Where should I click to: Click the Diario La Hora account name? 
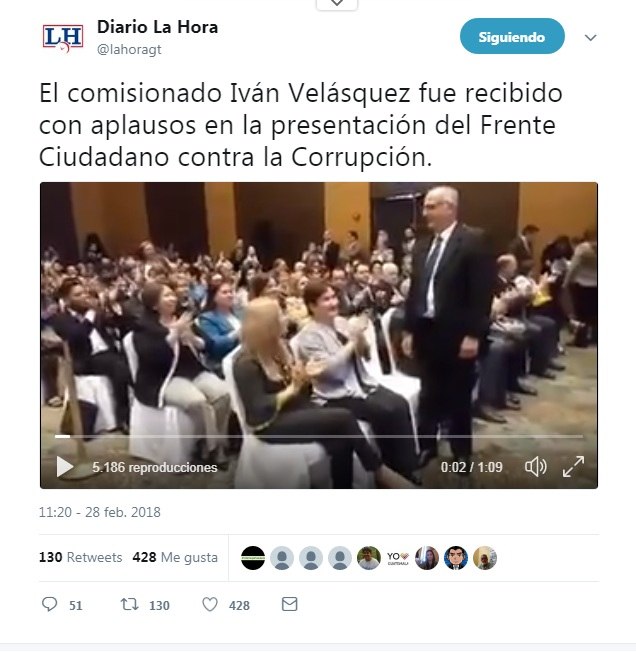click(157, 27)
